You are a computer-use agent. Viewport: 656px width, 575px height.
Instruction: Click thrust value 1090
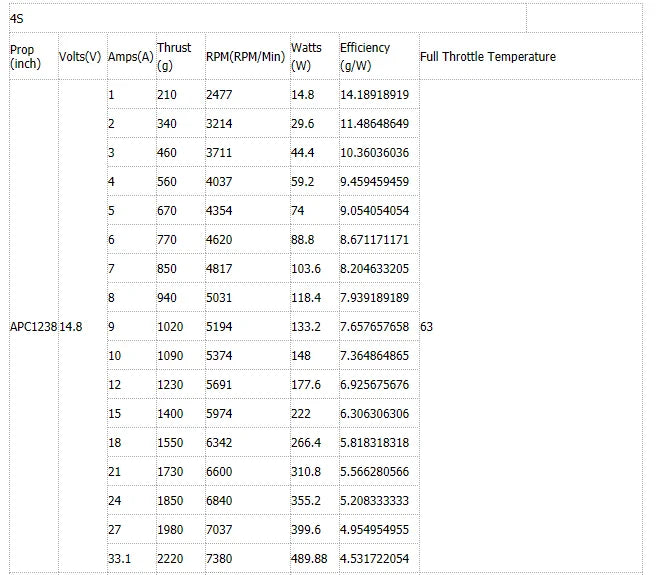click(x=170, y=355)
